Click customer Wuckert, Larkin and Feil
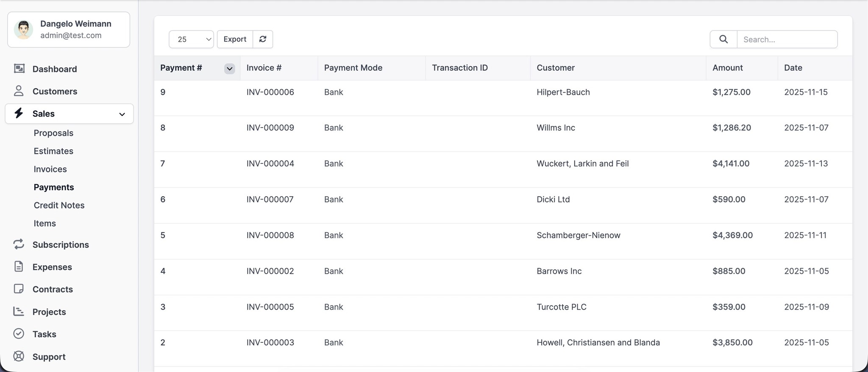Image resolution: width=868 pixels, height=372 pixels. 583,164
